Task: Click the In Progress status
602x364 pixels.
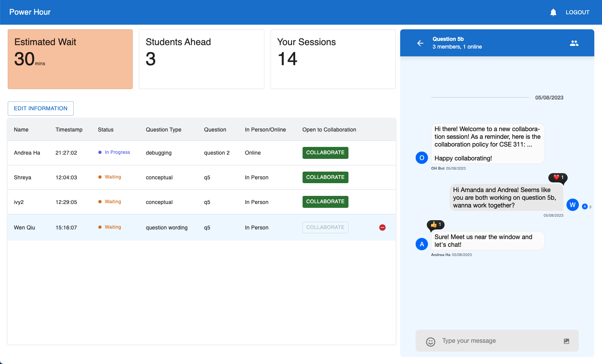Action: [x=114, y=152]
